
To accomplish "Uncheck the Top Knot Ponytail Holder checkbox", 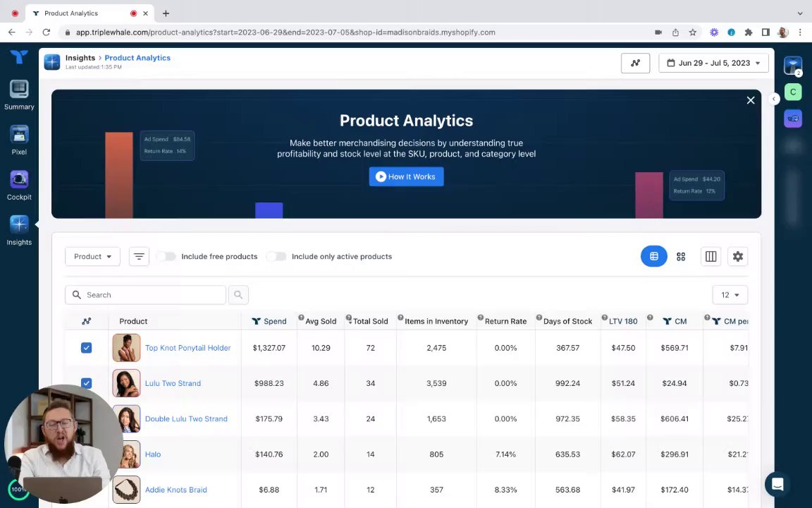I will pos(87,348).
